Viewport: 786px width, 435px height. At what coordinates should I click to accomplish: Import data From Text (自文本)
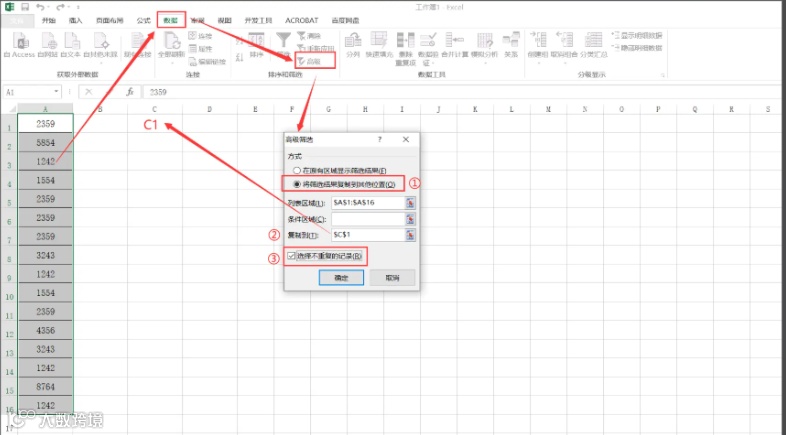pyautogui.click(x=71, y=44)
